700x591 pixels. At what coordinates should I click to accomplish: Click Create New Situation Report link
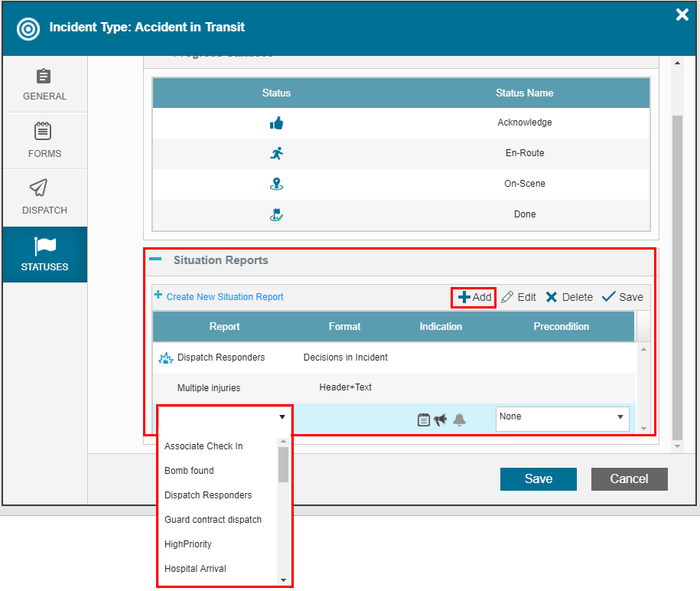point(224,297)
